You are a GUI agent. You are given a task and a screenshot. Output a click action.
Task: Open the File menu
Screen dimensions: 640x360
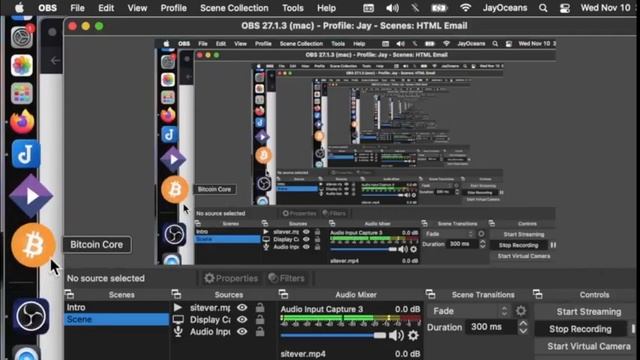point(77,8)
